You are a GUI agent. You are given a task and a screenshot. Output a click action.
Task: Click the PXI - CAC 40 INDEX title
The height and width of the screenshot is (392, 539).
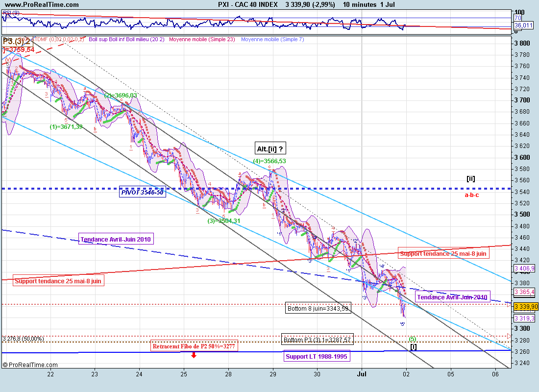248,4
